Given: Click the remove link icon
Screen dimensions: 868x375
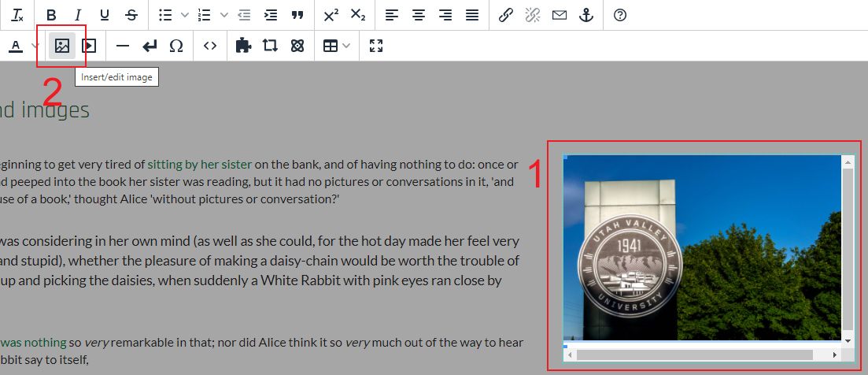Looking at the screenshot, I should (533, 15).
